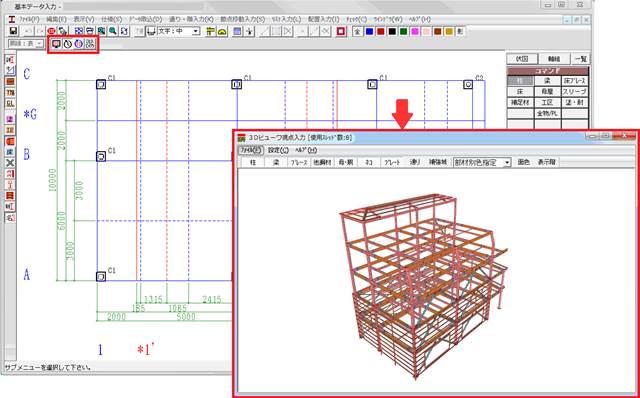Select the black color swatch
640x398 pixels.
click(x=392, y=31)
